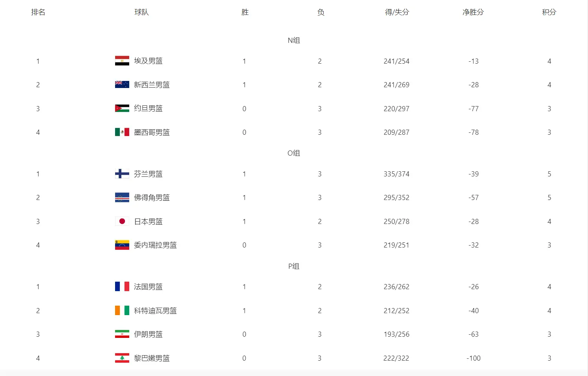Open the 科特迪瓦男篮 team link
The image size is (588, 376).
[155, 311]
